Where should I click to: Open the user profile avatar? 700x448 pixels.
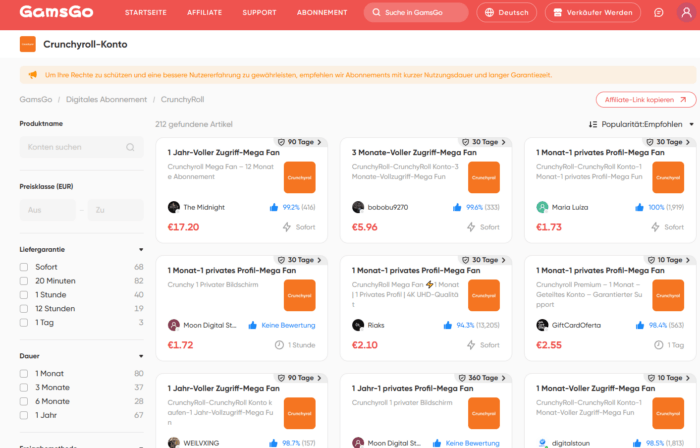click(x=687, y=12)
